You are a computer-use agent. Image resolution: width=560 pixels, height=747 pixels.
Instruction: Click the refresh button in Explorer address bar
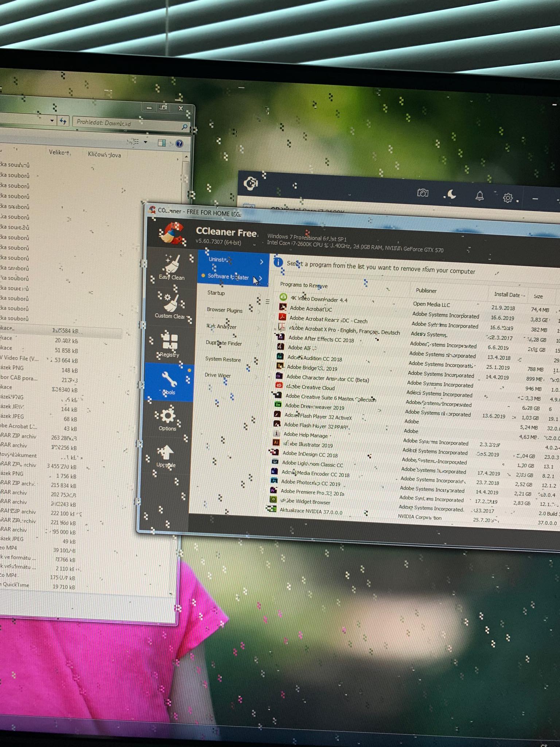click(x=63, y=120)
